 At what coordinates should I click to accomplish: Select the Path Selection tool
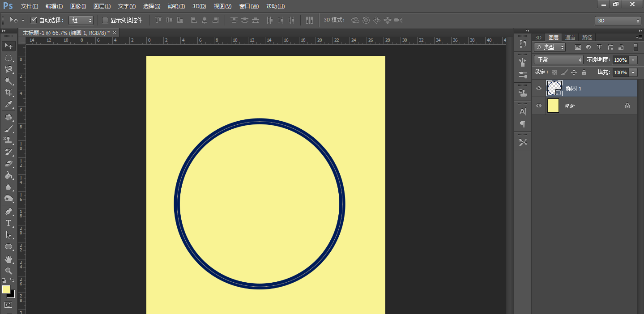click(x=9, y=234)
